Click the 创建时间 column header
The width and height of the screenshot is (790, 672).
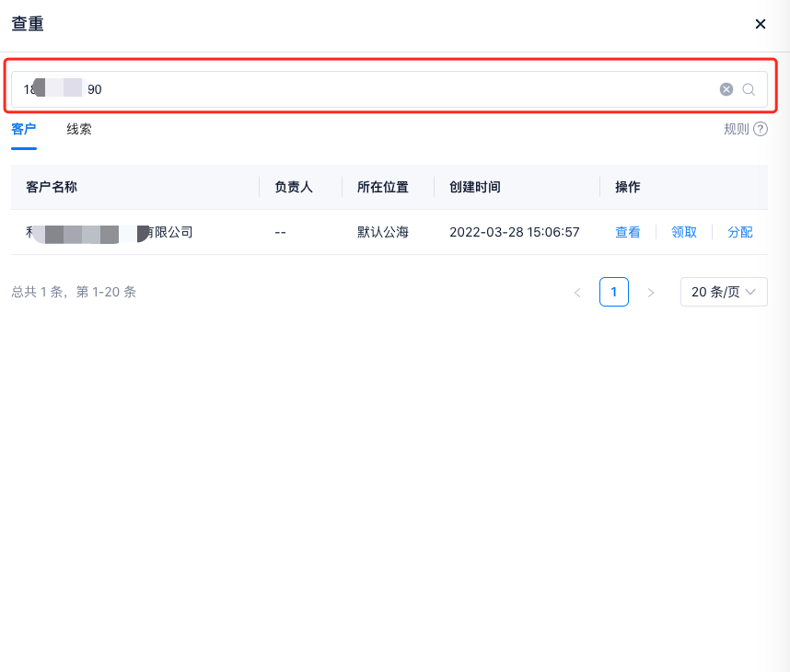(475, 187)
